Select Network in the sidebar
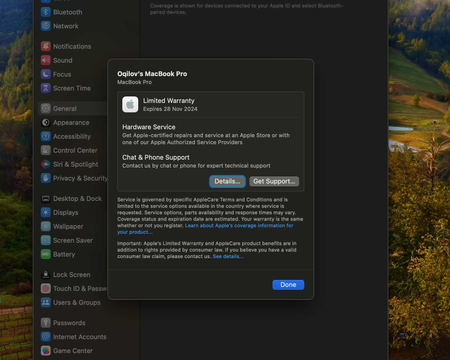 tap(66, 26)
